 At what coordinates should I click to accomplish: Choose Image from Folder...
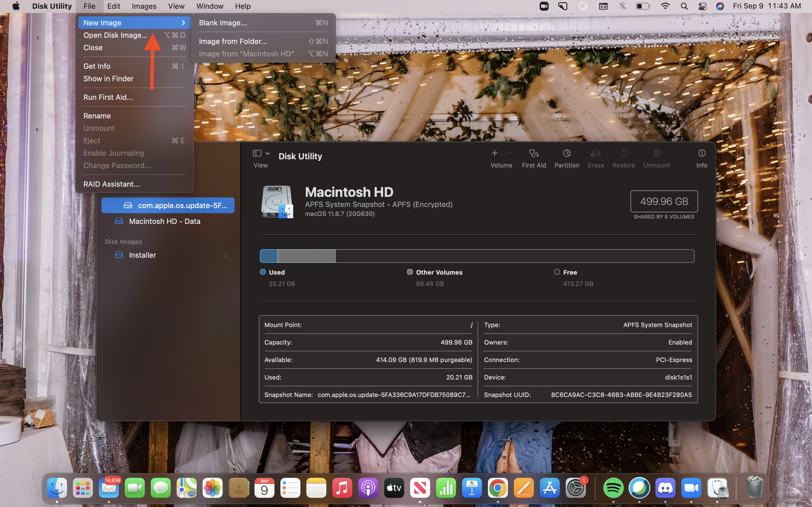pos(263,41)
